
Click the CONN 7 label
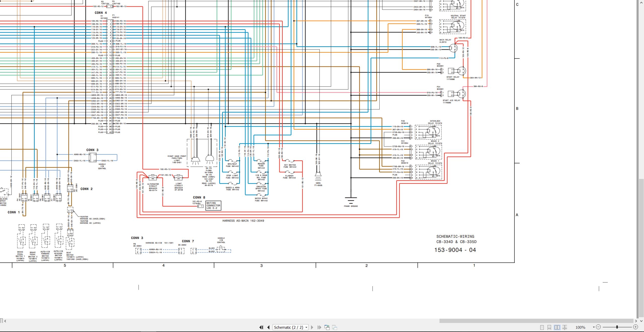click(188, 241)
